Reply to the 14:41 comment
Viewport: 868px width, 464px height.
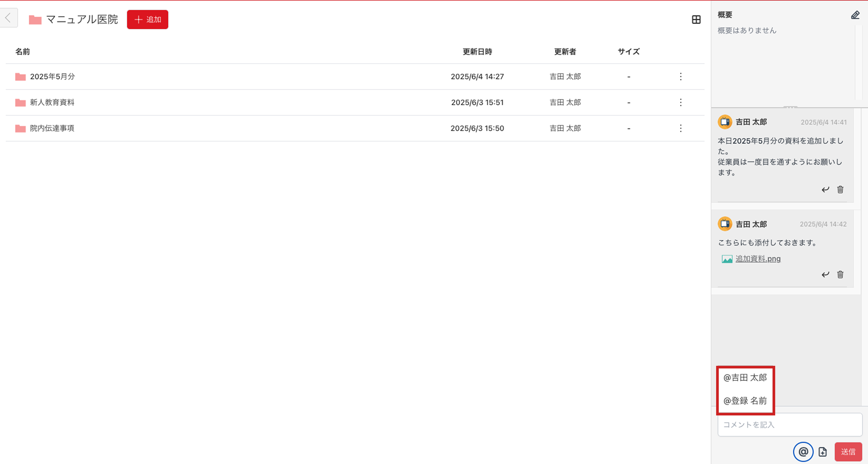tap(825, 190)
